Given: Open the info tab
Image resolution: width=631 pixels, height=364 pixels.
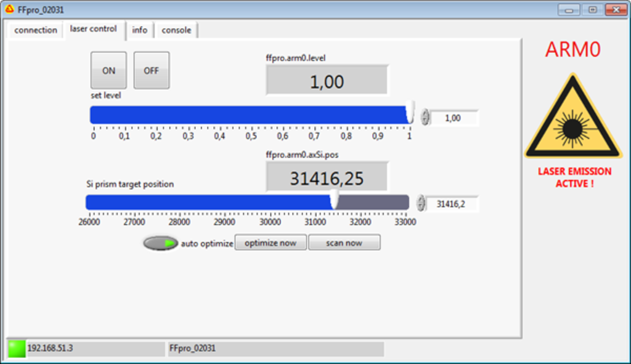Looking at the screenshot, I should coord(140,30).
